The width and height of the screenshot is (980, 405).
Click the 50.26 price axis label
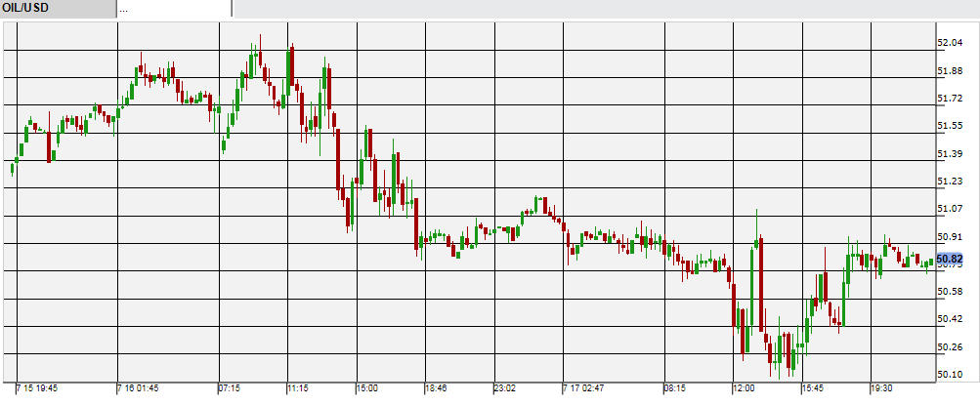(950, 346)
